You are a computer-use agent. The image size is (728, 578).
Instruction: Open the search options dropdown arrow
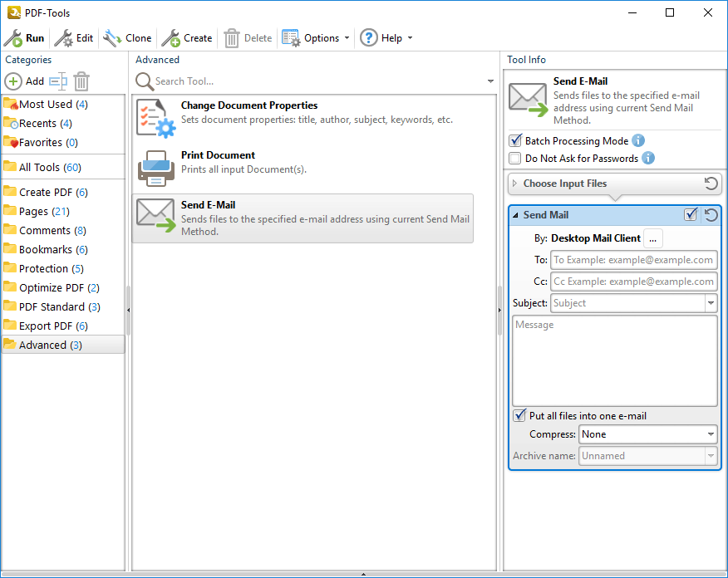coord(490,81)
